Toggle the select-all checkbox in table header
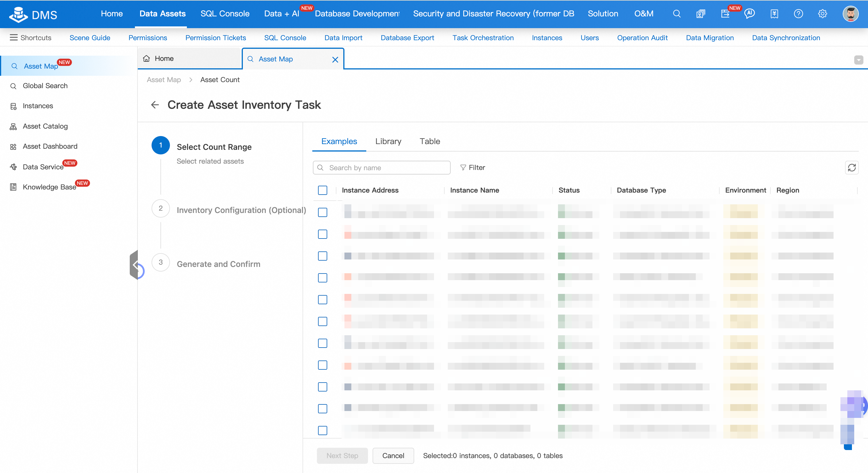 (322, 190)
